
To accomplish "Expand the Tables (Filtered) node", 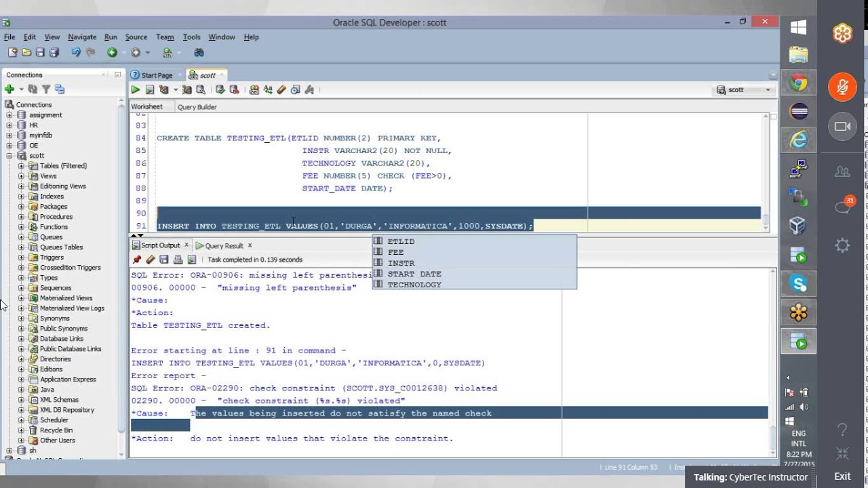I will coord(21,166).
